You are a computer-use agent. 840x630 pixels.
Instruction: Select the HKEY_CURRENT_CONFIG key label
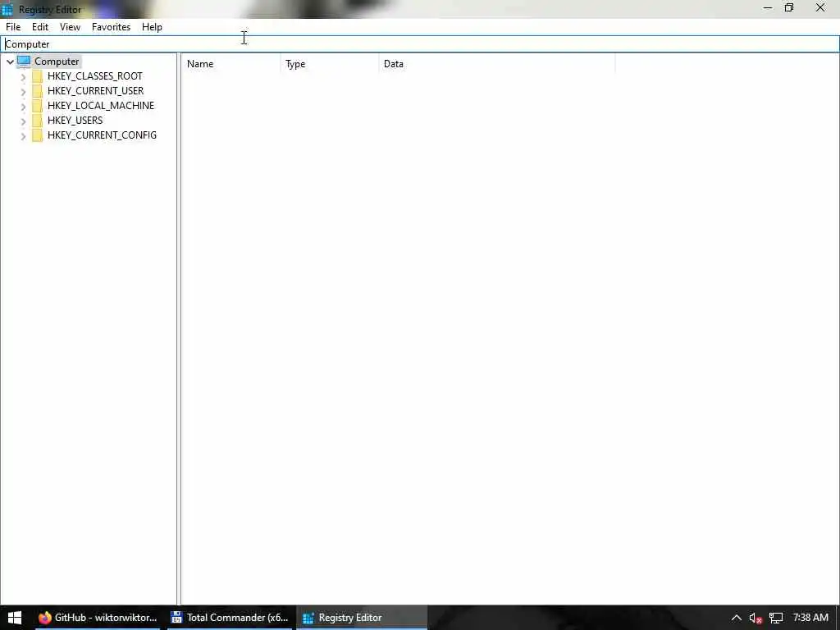pos(102,135)
